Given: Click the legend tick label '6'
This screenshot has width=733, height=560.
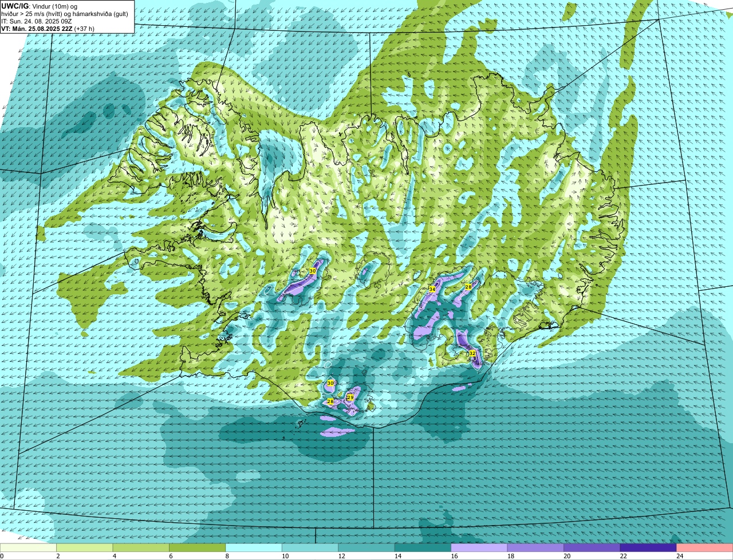Looking at the screenshot, I should (170, 556).
